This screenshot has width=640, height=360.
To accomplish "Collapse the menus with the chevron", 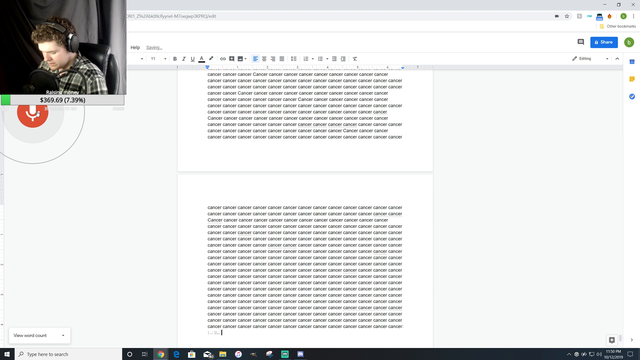I will tap(617, 59).
